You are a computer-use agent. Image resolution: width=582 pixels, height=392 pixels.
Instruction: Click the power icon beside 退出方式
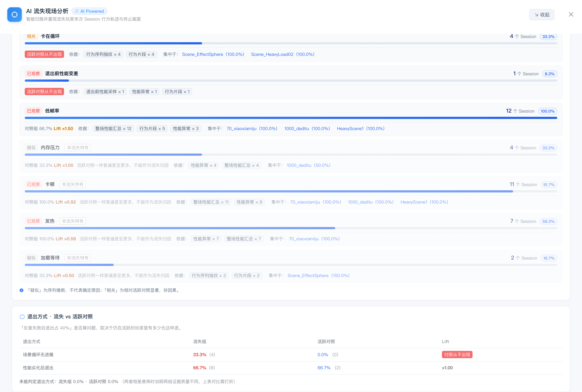[22, 317]
